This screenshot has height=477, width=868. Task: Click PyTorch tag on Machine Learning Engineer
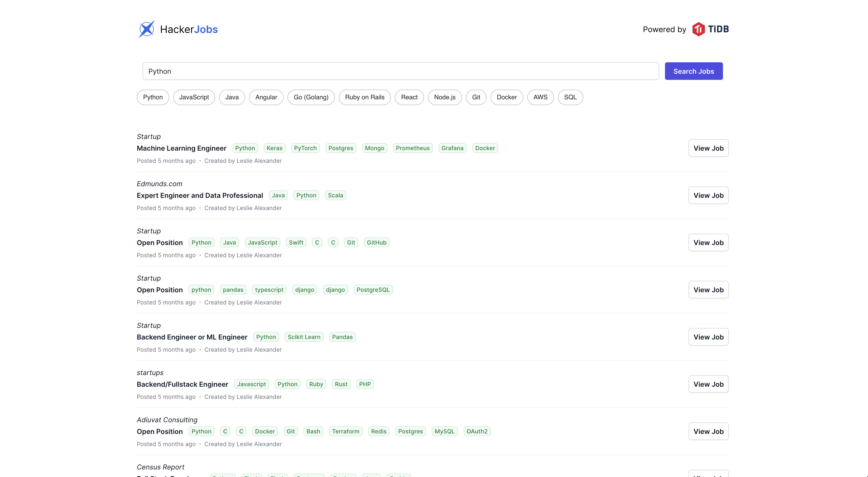(x=305, y=148)
